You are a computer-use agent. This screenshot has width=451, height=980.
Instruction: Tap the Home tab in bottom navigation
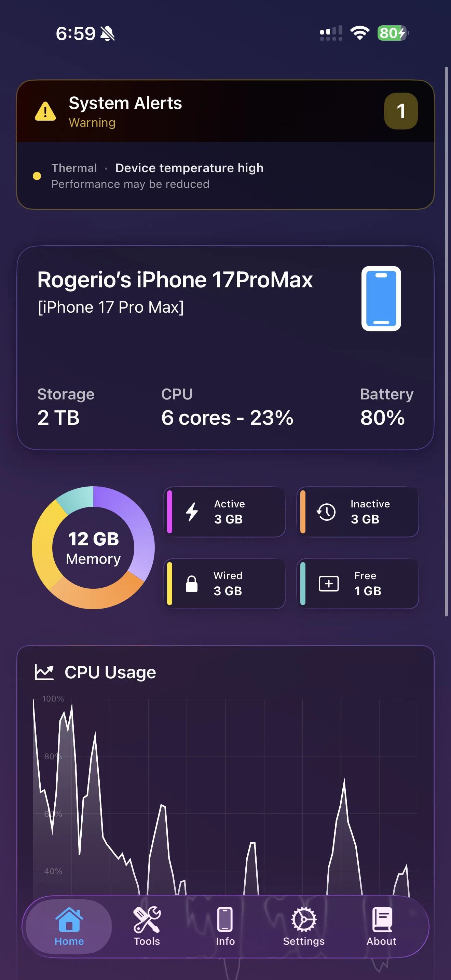(x=68, y=928)
